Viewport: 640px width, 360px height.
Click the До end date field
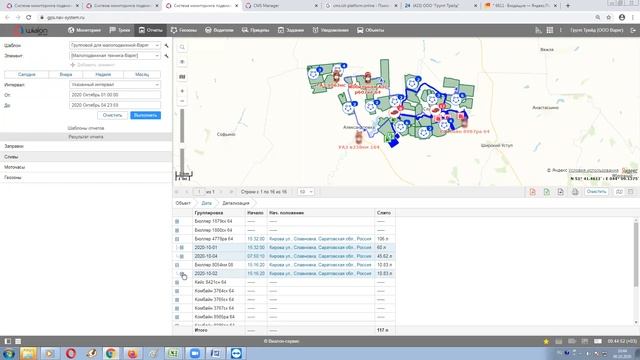[115, 105]
